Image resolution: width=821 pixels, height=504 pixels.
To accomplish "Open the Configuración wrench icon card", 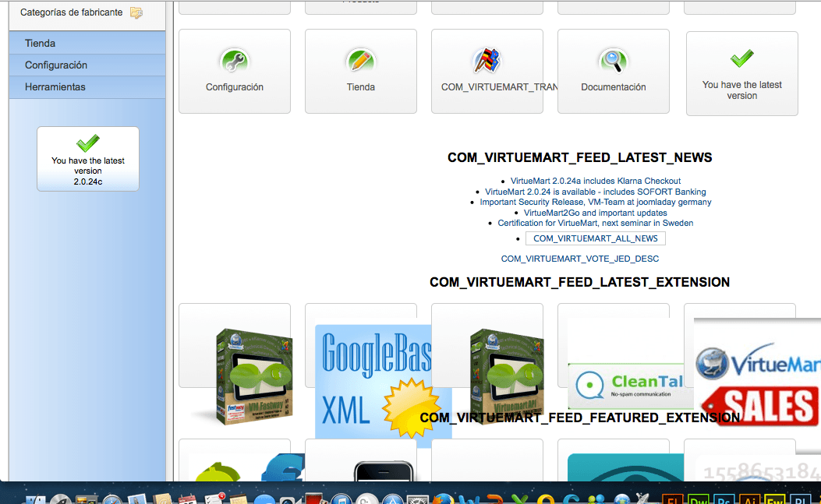I will click(235, 71).
